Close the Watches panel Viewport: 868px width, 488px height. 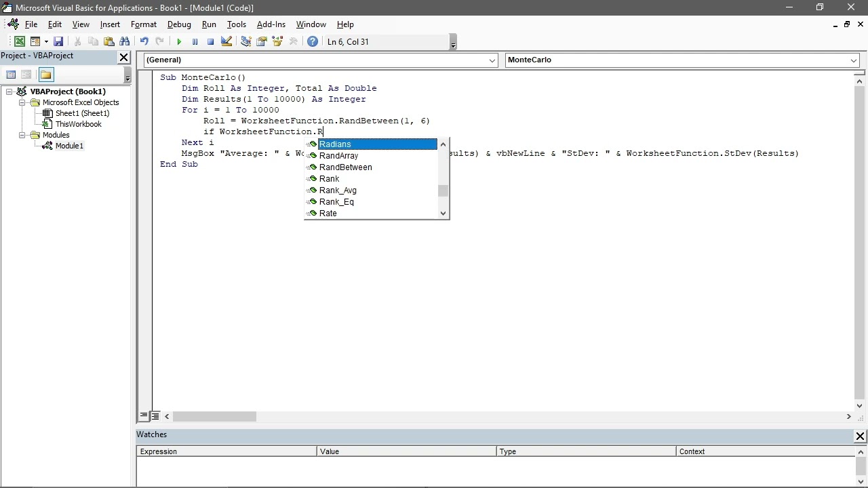click(860, 436)
